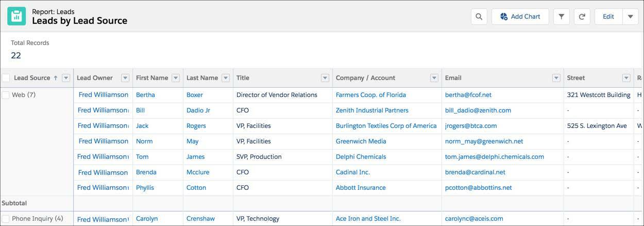This screenshot has width=644, height=226.
Task: Click the jrogers@btca.com email link
Action: coord(471,126)
